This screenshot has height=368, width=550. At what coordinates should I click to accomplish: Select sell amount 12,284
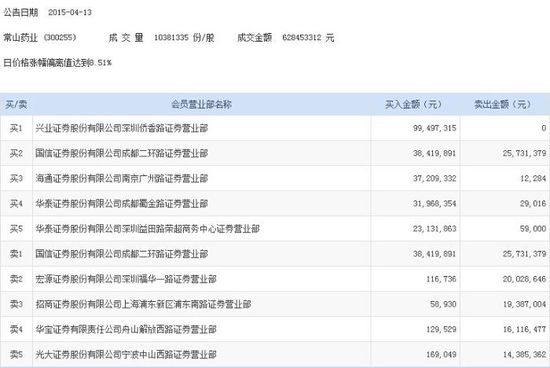pyautogui.click(x=533, y=178)
